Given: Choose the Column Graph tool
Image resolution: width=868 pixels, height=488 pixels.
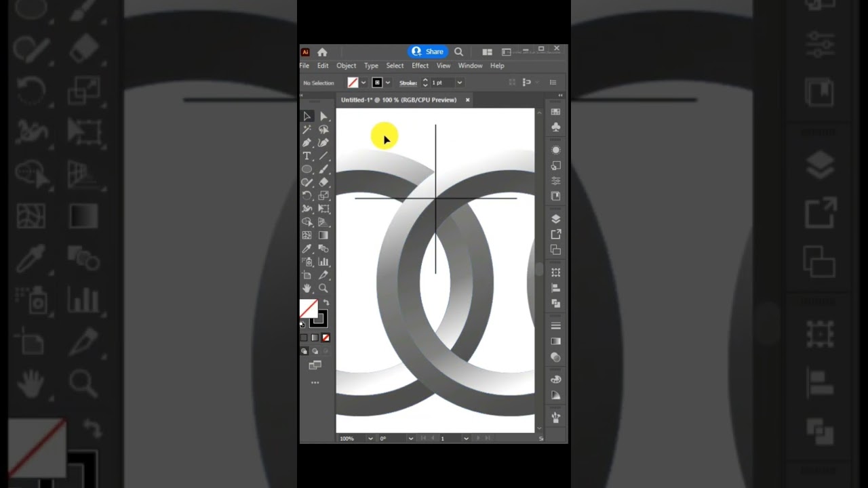Looking at the screenshot, I should point(323,262).
